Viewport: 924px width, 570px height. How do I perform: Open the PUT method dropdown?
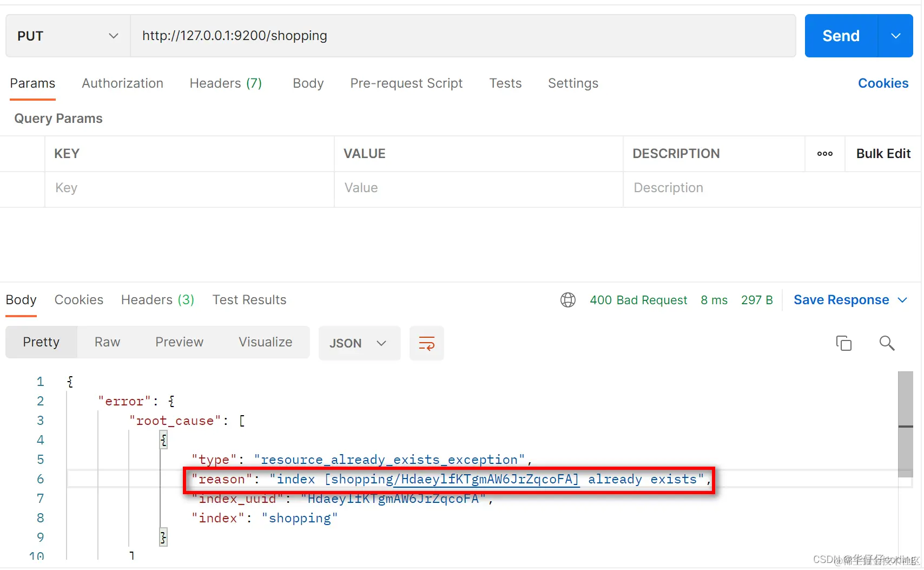click(68, 36)
